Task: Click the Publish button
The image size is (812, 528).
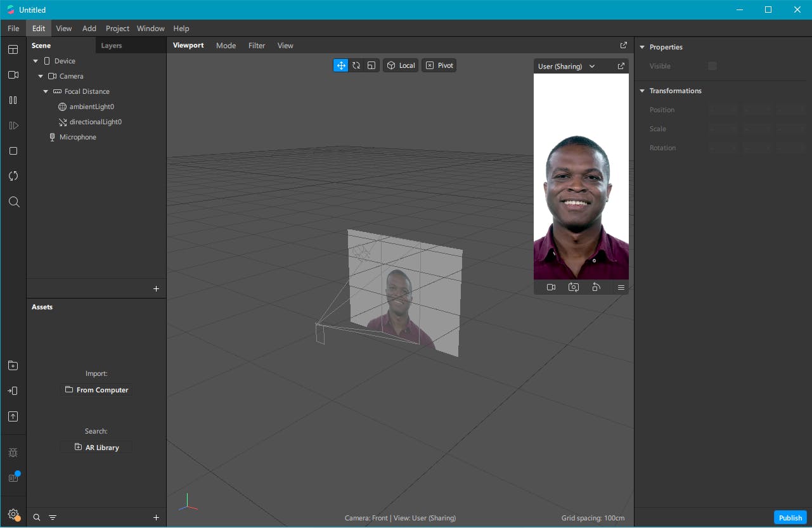Action: 790,518
